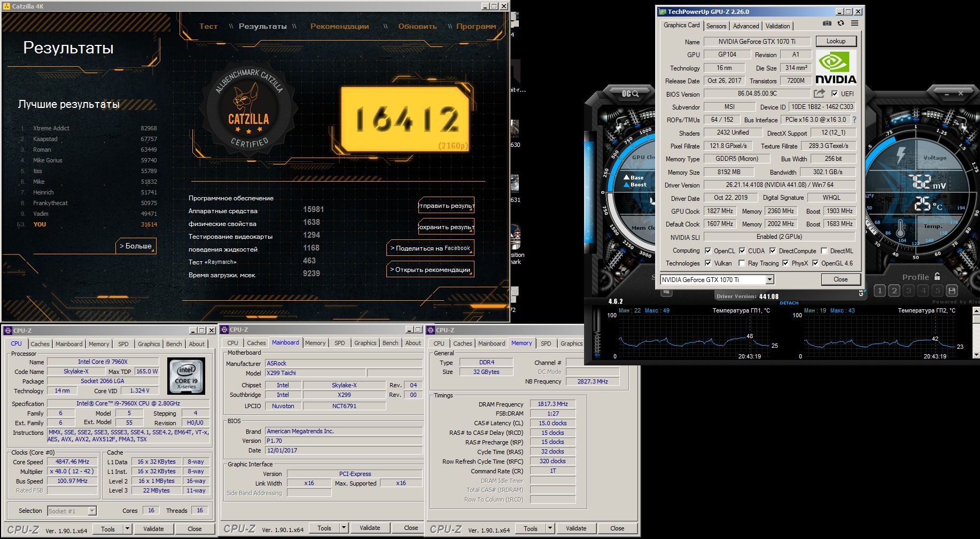
Task: Click the GPU-Z Name field
Action: (757, 42)
